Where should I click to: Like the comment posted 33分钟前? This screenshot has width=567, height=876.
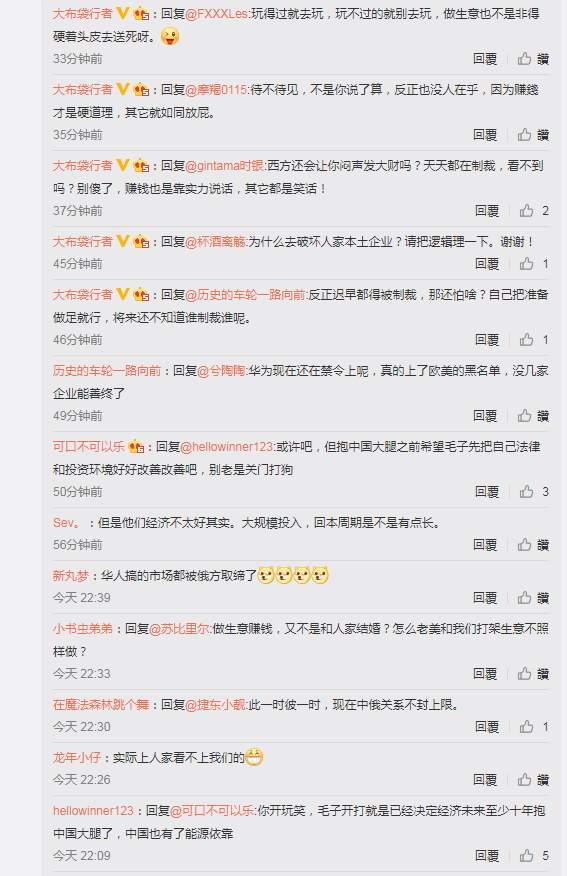(533, 59)
